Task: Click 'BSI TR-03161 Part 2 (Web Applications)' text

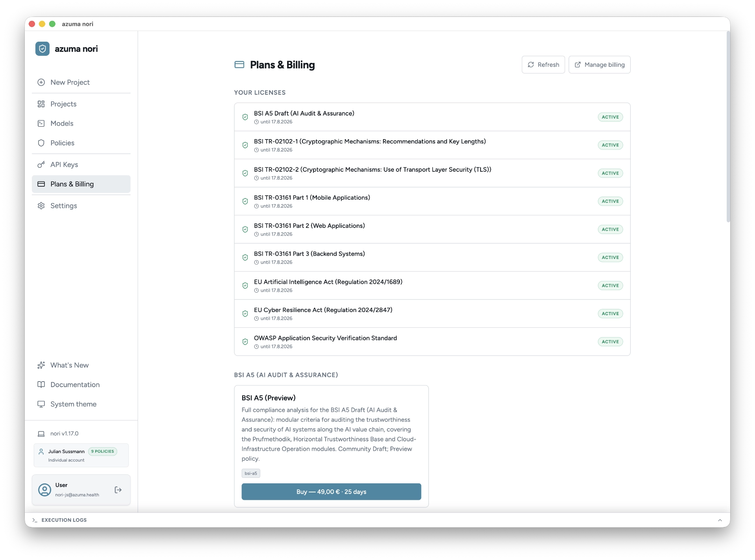Action: pyautogui.click(x=309, y=226)
